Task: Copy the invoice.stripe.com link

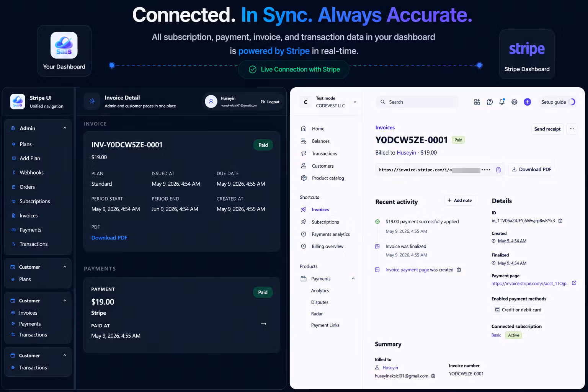Action: coord(498,170)
